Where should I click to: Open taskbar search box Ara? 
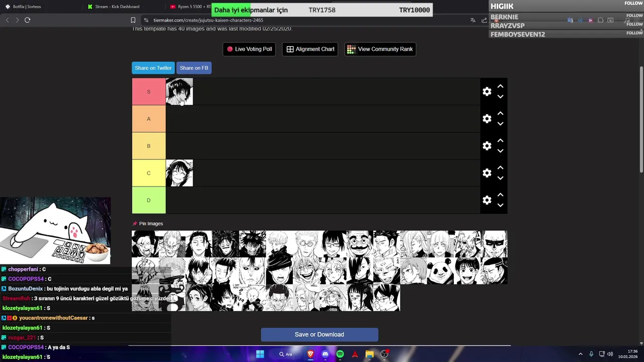[286, 354]
